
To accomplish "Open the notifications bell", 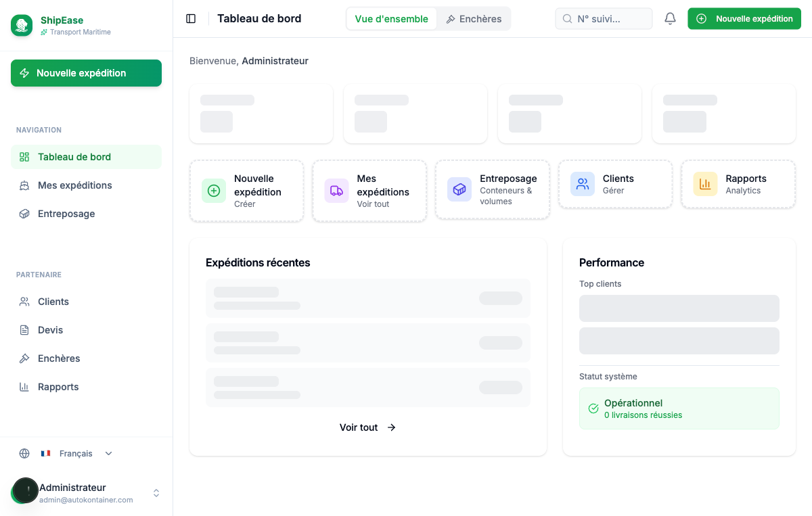I will [x=670, y=19].
